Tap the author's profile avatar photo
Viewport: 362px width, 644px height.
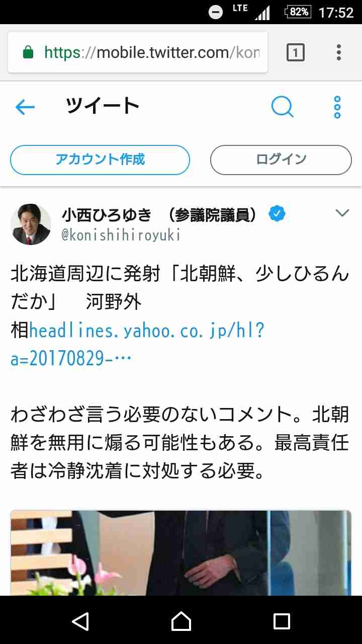point(31,224)
